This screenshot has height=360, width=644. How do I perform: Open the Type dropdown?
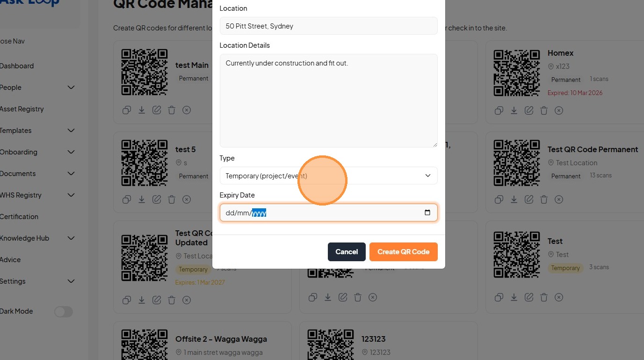pos(328,176)
